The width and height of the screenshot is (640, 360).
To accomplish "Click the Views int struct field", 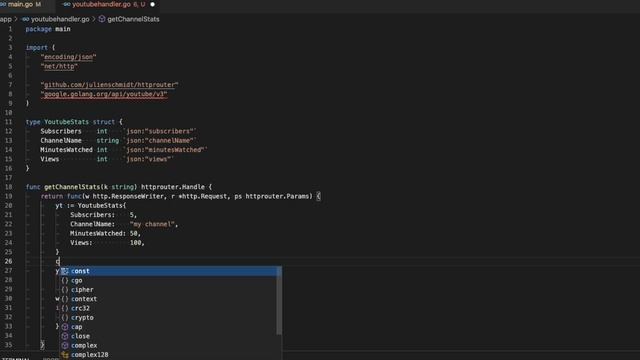I will 74,159.
